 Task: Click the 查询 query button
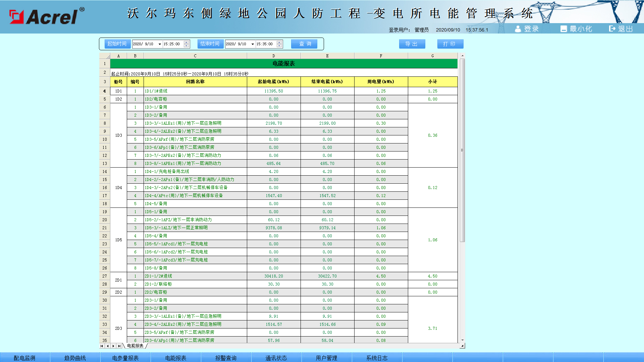coord(304,44)
